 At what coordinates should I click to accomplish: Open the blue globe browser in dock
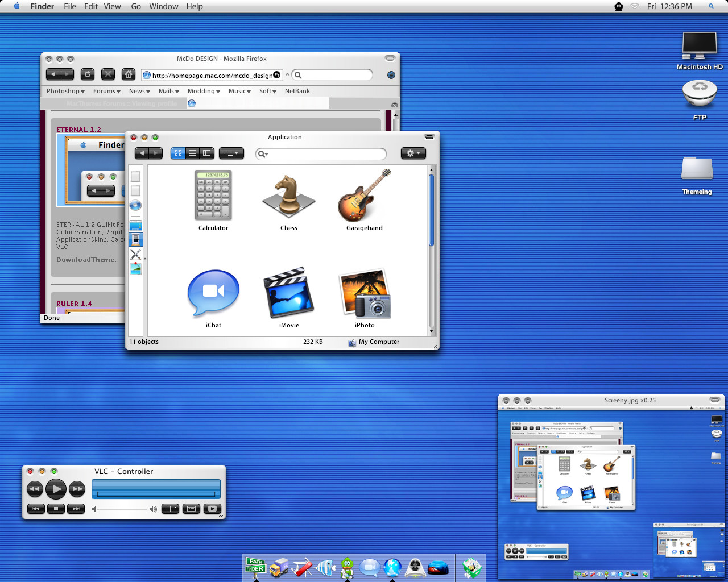pyautogui.click(x=392, y=567)
